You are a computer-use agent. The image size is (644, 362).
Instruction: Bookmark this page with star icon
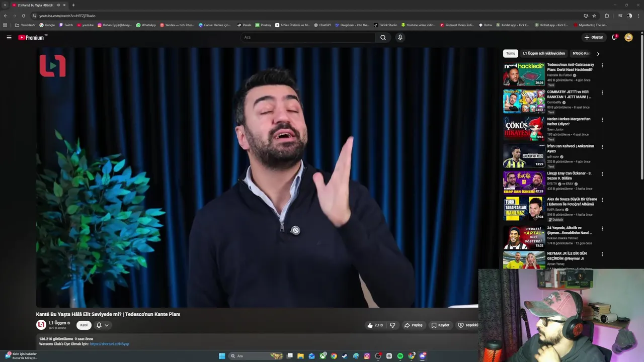[594, 16]
